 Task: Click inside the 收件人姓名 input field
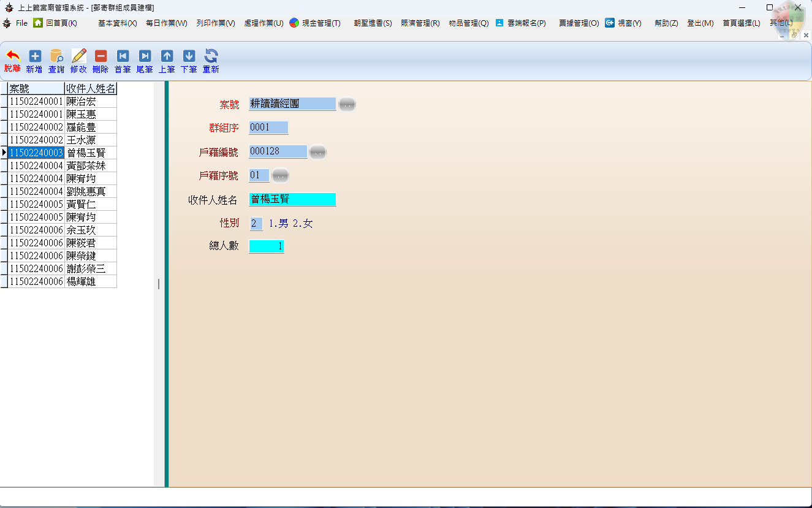[292, 199]
